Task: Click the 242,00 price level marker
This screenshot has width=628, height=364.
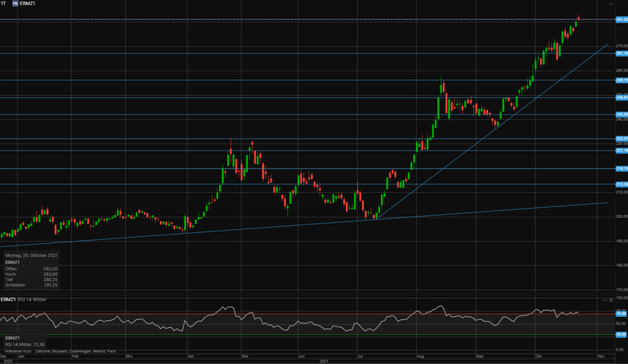Action: coord(620,115)
